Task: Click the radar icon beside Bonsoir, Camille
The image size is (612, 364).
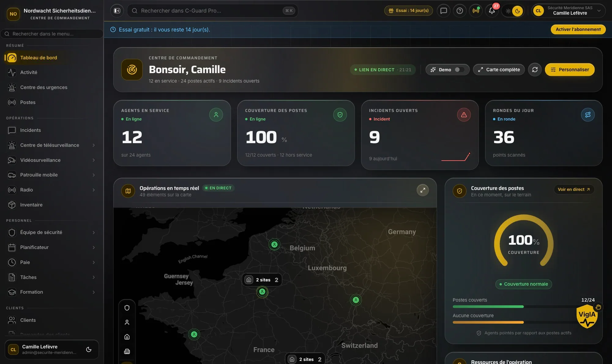Action: pyautogui.click(x=132, y=70)
